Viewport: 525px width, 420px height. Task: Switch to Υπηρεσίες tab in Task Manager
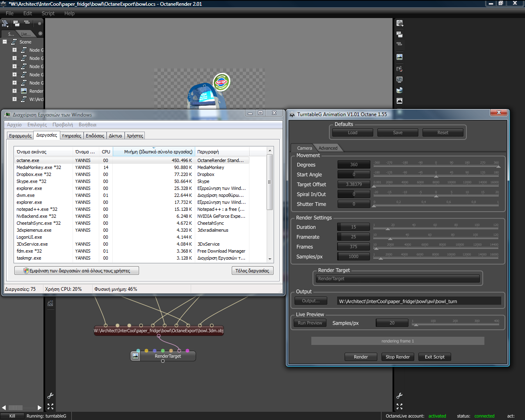click(71, 136)
